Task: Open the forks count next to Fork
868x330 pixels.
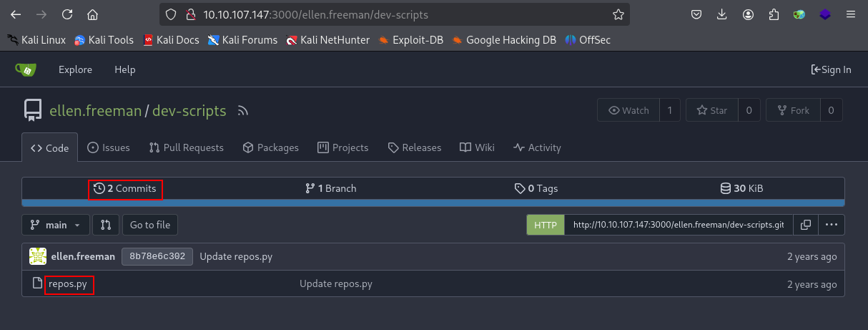Action: (832, 110)
